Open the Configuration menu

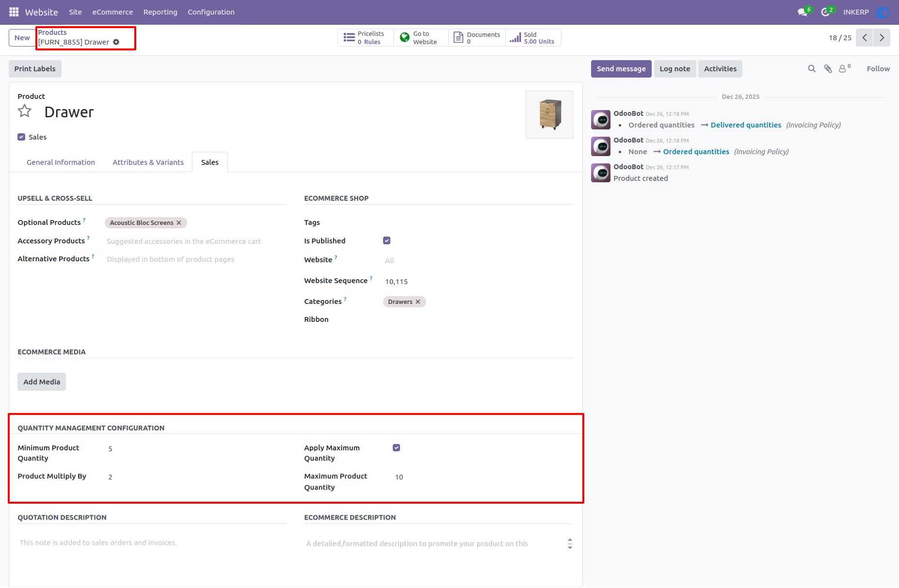click(x=211, y=12)
